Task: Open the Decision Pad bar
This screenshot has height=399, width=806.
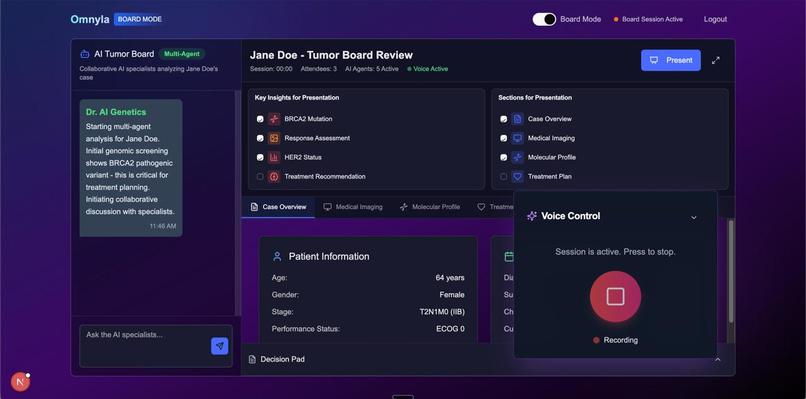Action: 488,359
